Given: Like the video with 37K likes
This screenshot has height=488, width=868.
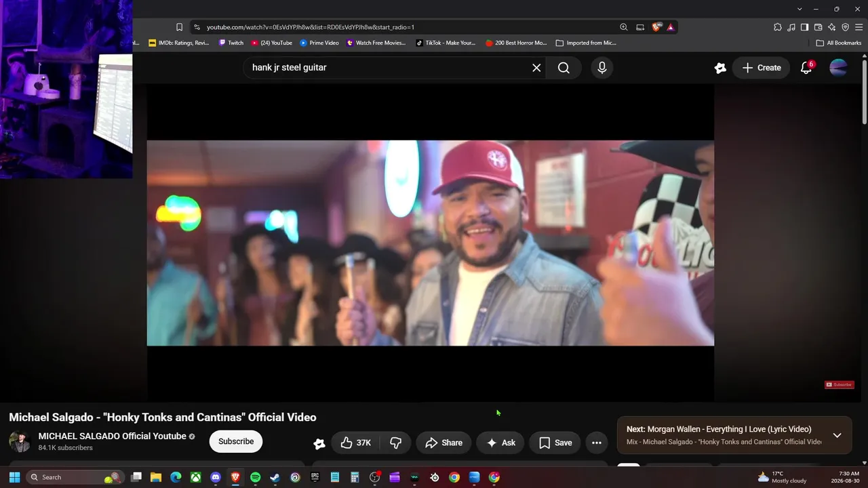Looking at the screenshot, I should pos(356,443).
